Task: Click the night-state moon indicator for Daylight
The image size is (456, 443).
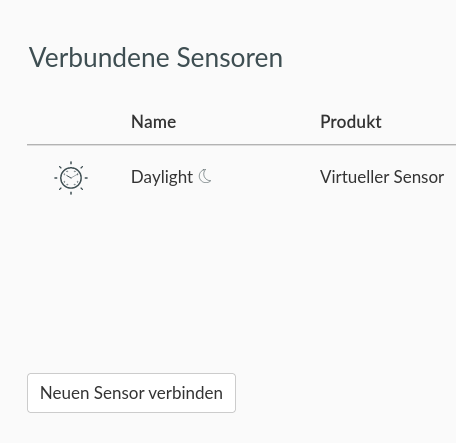Action: [x=205, y=176]
